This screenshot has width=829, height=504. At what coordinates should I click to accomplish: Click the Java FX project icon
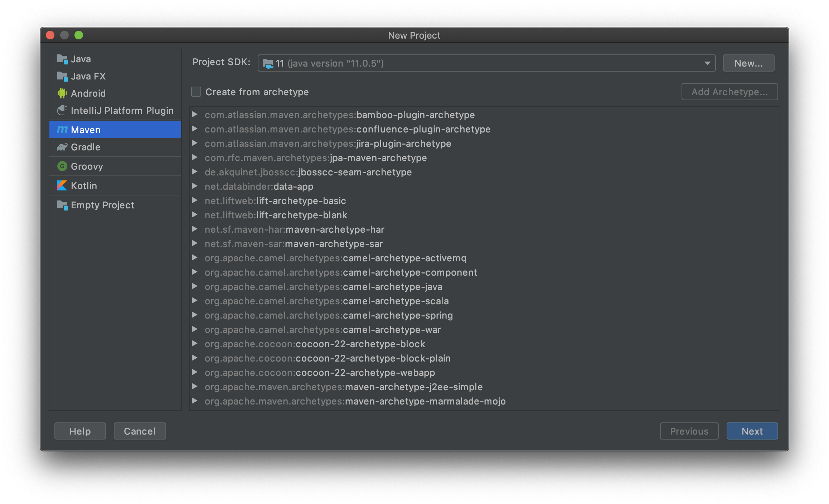[62, 76]
